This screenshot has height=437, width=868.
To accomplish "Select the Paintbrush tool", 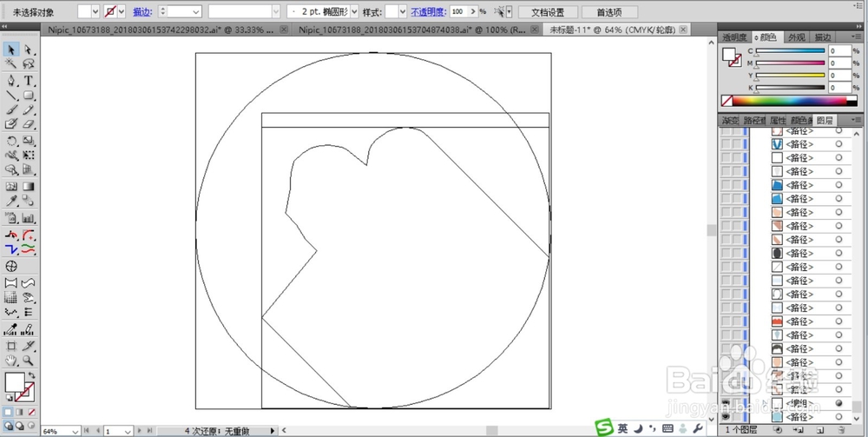I will point(11,109).
